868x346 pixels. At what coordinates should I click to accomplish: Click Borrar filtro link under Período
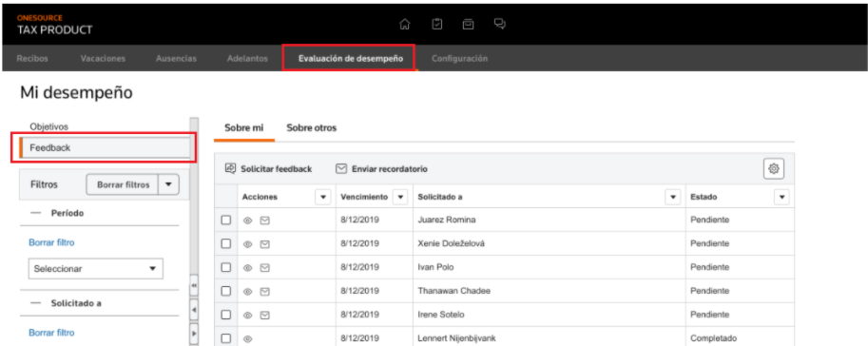pos(51,242)
